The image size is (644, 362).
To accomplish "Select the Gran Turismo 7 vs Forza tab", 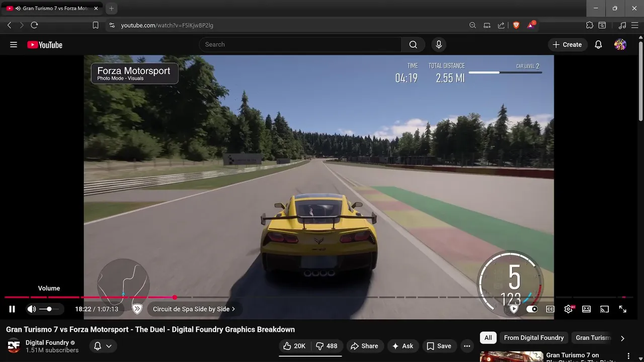I will (53, 9).
